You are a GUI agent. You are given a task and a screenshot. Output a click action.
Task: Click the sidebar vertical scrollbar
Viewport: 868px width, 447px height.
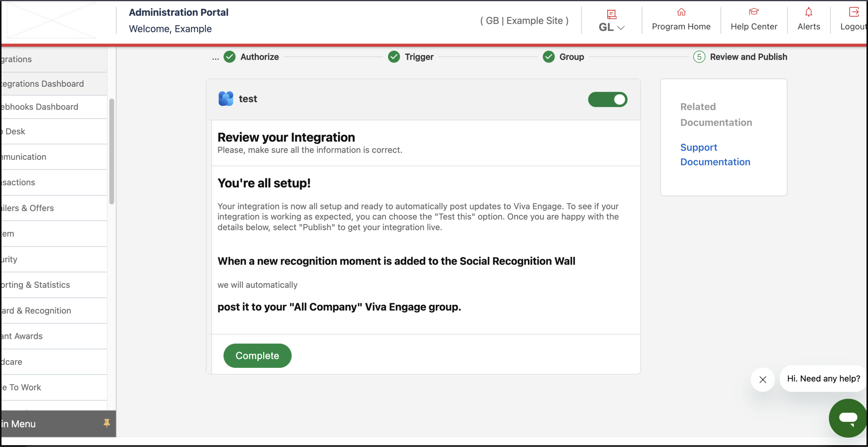(x=112, y=151)
